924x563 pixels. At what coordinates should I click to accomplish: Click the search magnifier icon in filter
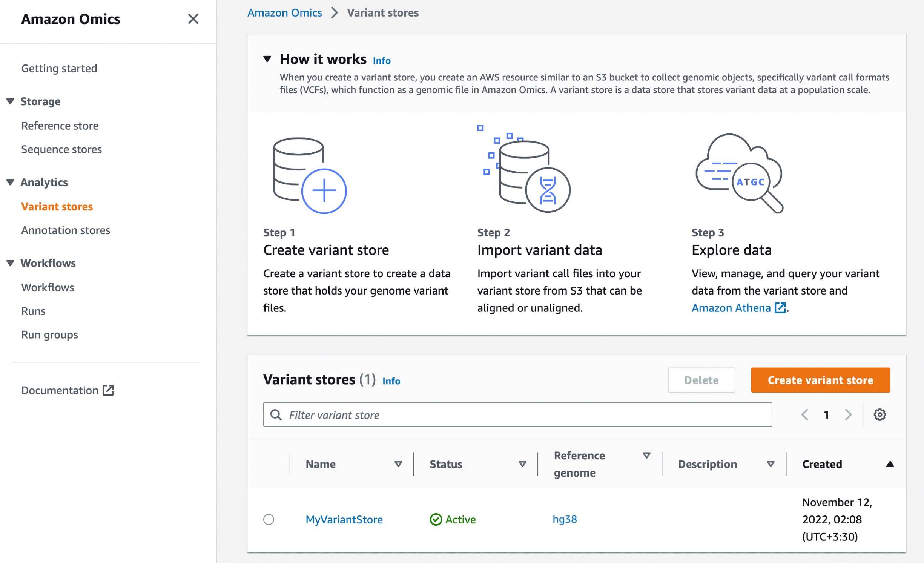click(x=276, y=415)
